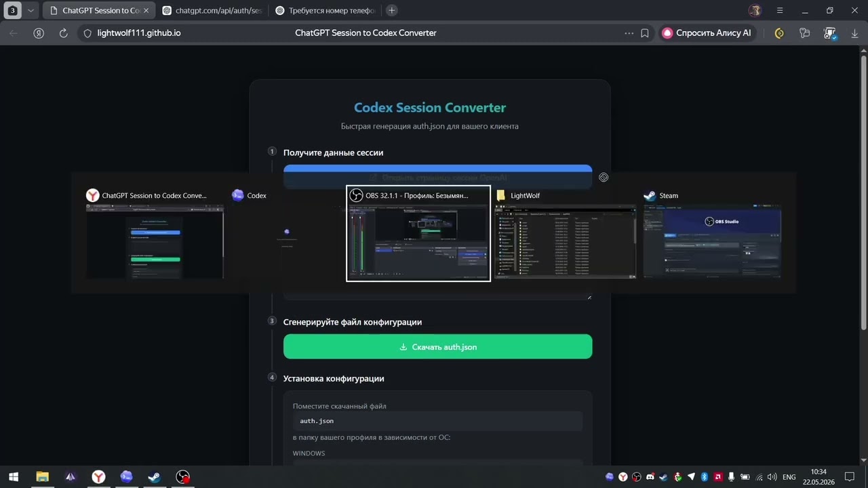Click the Steam tray icon
This screenshot has height=488, width=868.
(x=663, y=477)
